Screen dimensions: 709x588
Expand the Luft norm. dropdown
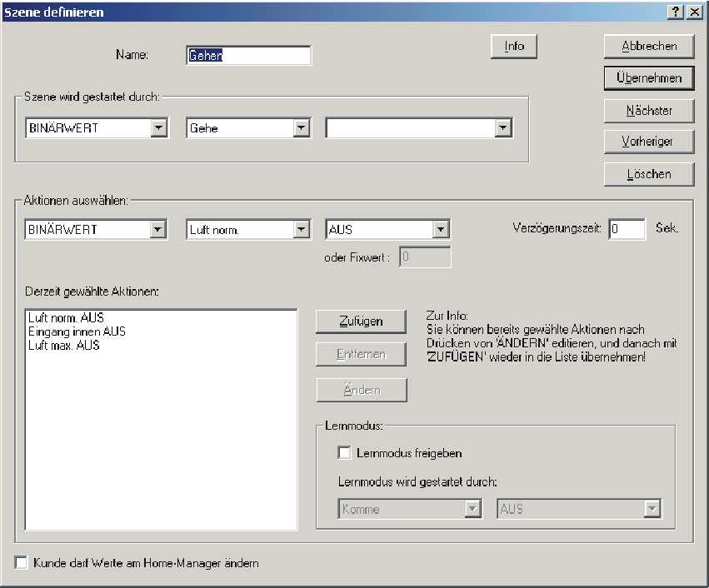click(x=302, y=230)
